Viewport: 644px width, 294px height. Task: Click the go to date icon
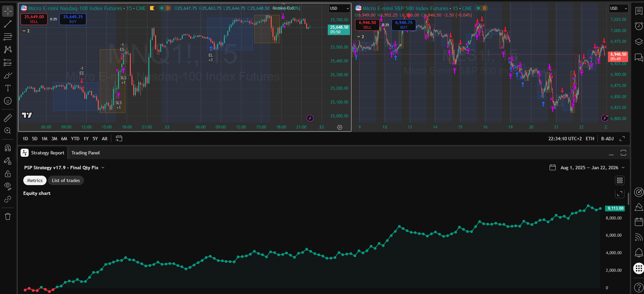pos(119,139)
